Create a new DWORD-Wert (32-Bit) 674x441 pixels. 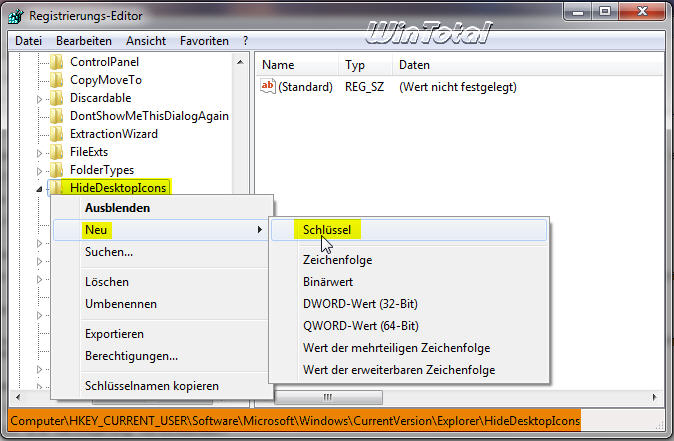(409, 304)
